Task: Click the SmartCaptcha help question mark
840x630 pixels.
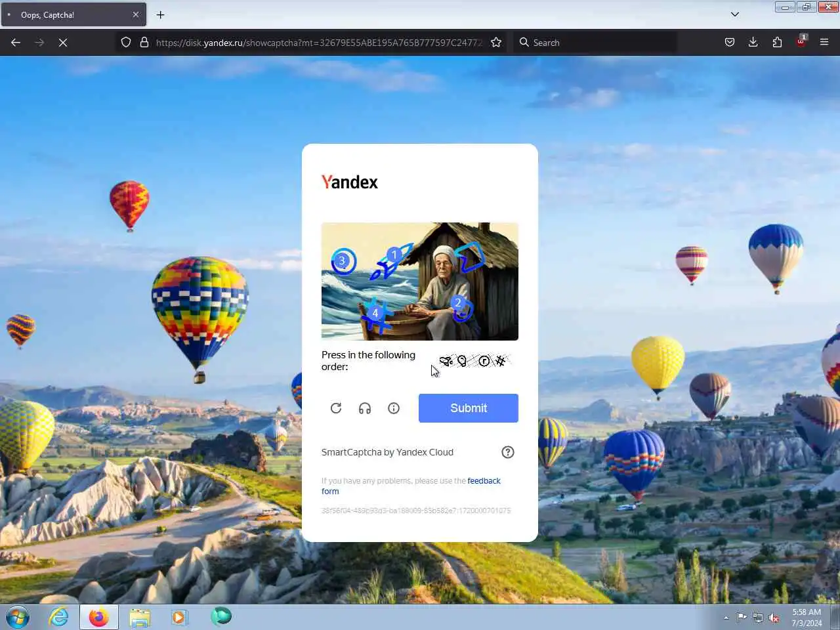Action: 508,452
